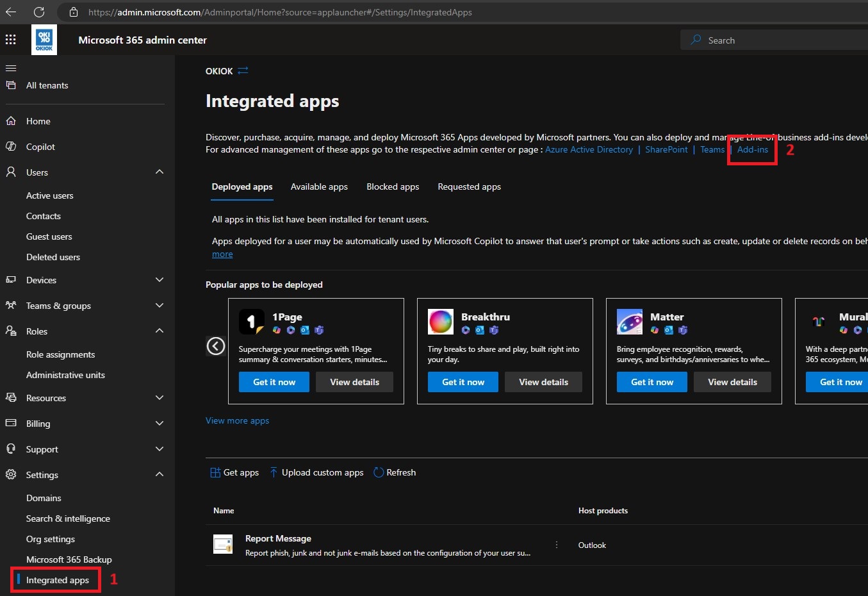Screen dimensions: 868x596
Task: Open Search & intelligence settings
Action: click(x=68, y=518)
